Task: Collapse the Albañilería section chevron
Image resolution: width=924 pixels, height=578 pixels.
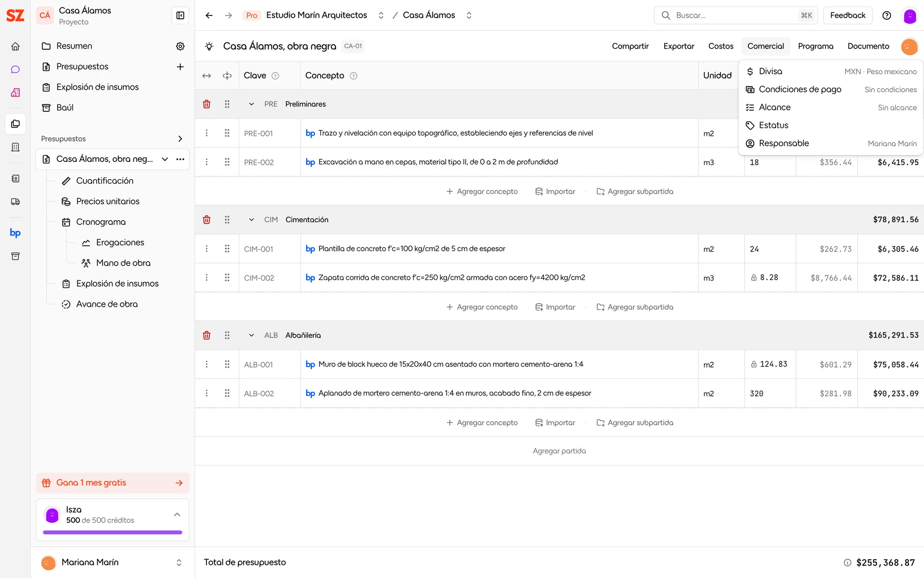Action: tap(251, 335)
